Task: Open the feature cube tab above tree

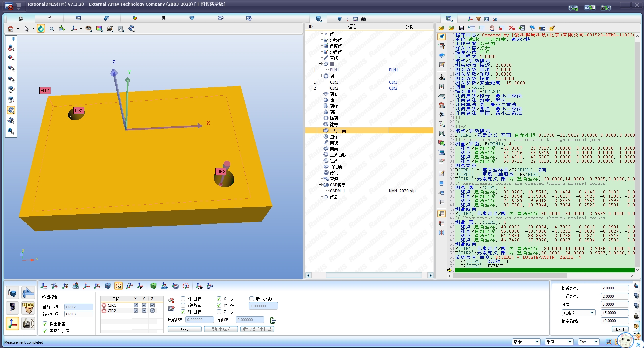Action: (319, 19)
